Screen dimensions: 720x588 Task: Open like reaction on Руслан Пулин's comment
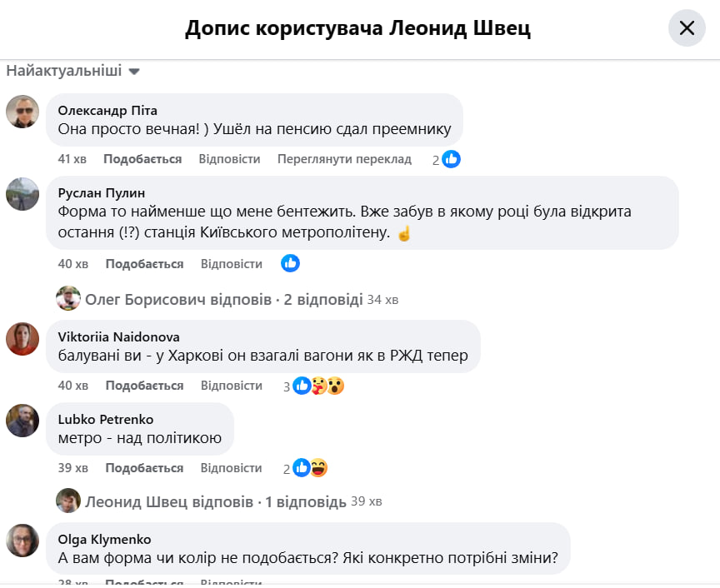point(290,263)
